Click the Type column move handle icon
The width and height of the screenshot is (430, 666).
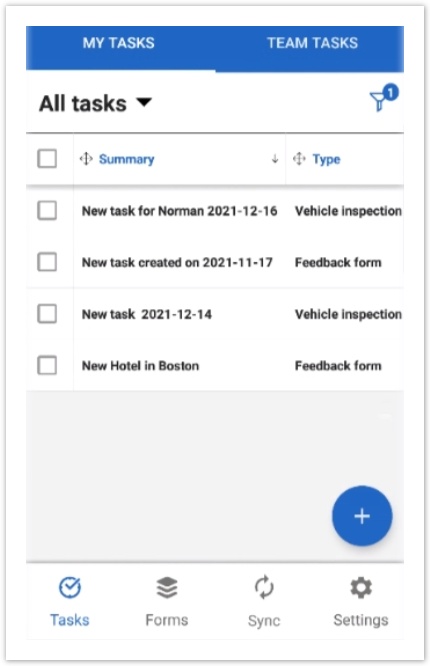(299, 159)
